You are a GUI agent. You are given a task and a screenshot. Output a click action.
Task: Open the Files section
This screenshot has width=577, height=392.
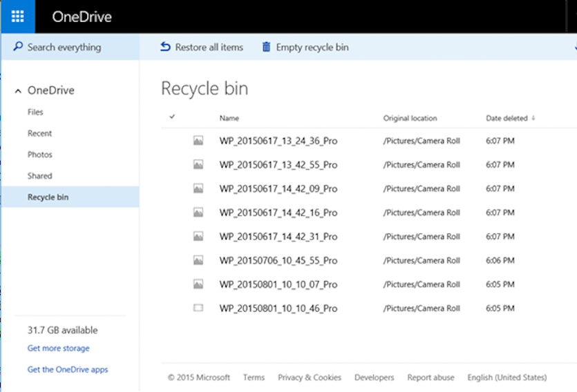tap(35, 112)
